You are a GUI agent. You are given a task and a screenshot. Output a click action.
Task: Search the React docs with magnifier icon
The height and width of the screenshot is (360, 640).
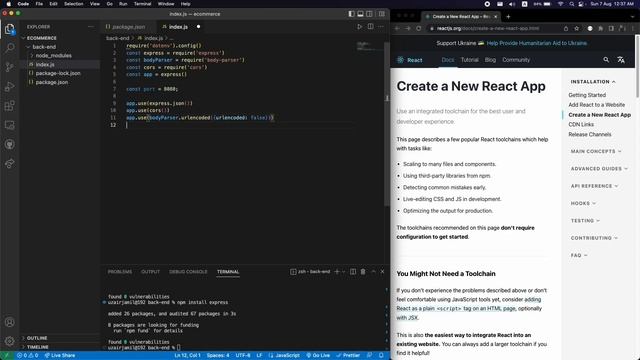tap(606, 60)
